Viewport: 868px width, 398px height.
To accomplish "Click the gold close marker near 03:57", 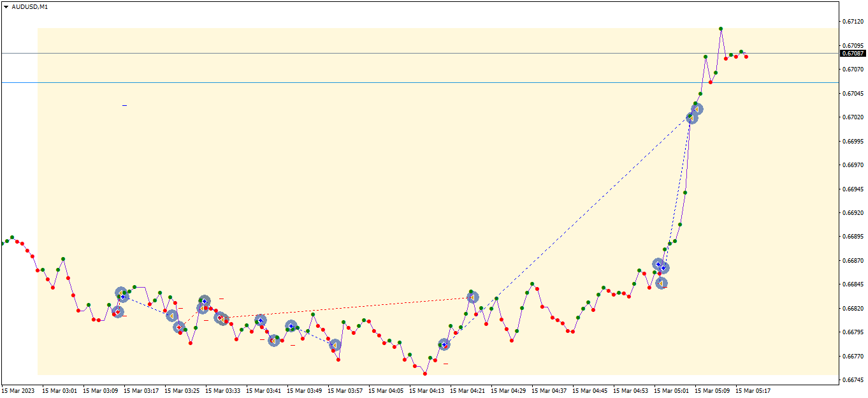I will [x=335, y=345].
